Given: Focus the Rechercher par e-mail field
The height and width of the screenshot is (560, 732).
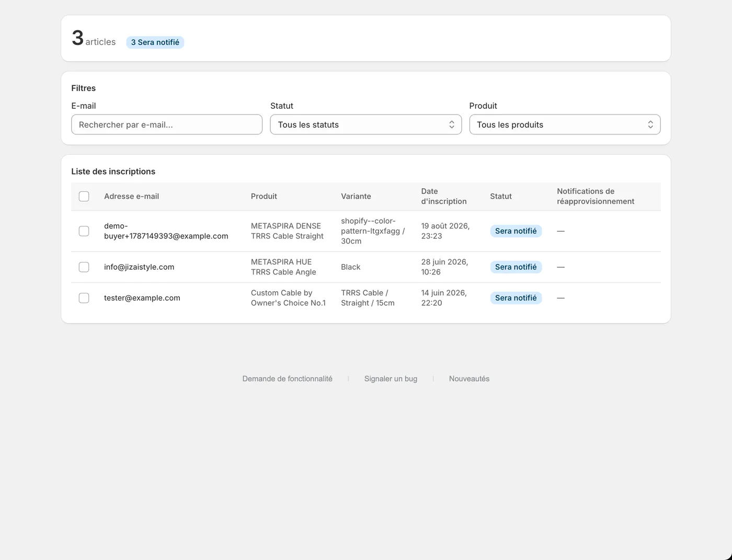Looking at the screenshot, I should tap(167, 124).
